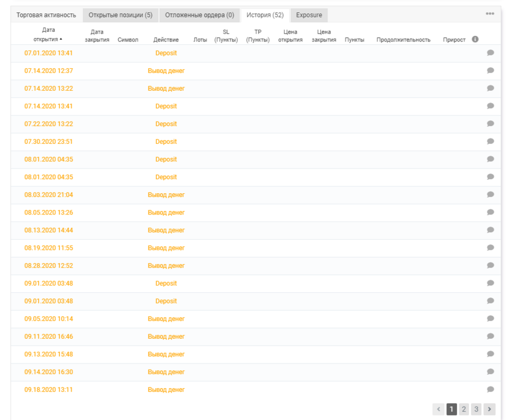Go to next page arrow
The width and height of the screenshot is (507, 420).
tap(490, 409)
